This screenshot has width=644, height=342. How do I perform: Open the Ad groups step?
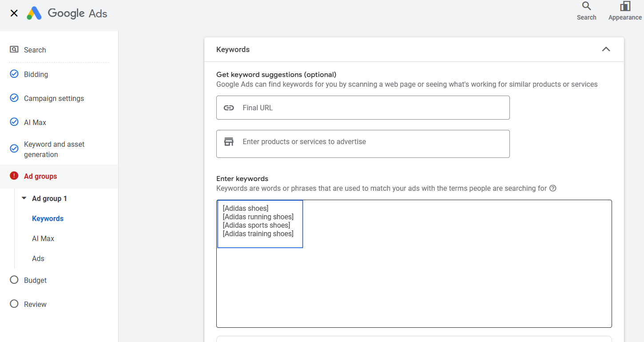[40, 176]
